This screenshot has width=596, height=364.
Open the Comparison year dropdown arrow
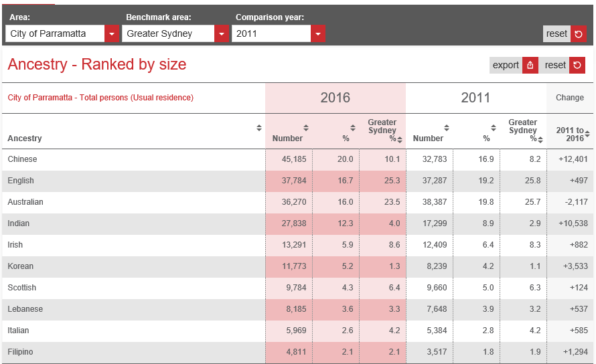tap(318, 34)
